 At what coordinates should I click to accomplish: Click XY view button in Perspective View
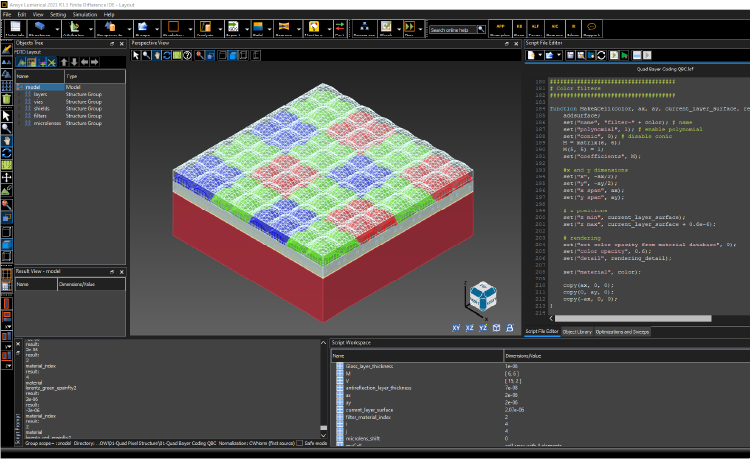(456, 328)
